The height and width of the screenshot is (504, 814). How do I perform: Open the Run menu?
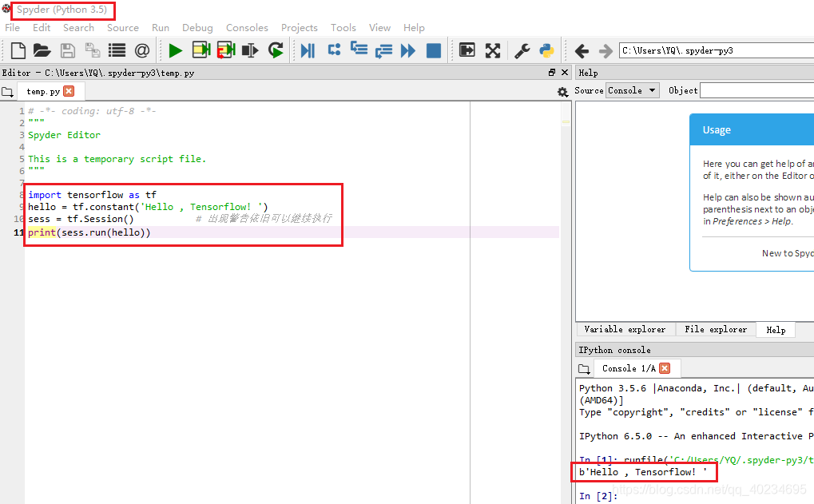tap(161, 27)
